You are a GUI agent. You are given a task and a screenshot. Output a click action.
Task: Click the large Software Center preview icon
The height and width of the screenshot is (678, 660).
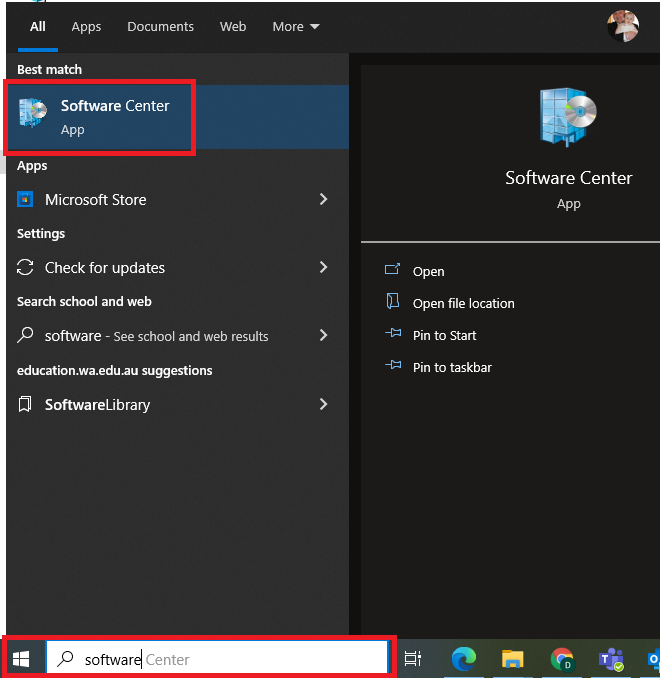coord(568,117)
